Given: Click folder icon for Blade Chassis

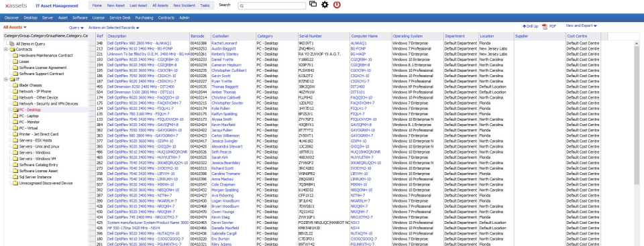Looking at the screenshot, I should tap(15, 85).
